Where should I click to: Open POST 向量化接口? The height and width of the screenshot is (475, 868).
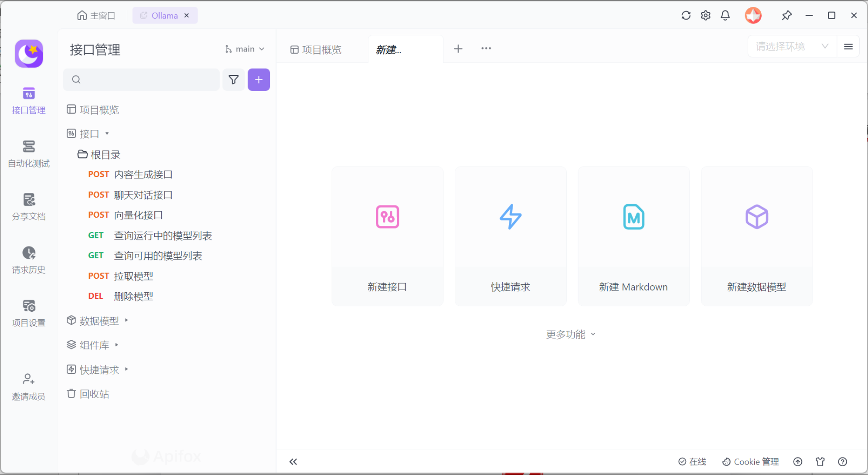click(x=126, y=215)
